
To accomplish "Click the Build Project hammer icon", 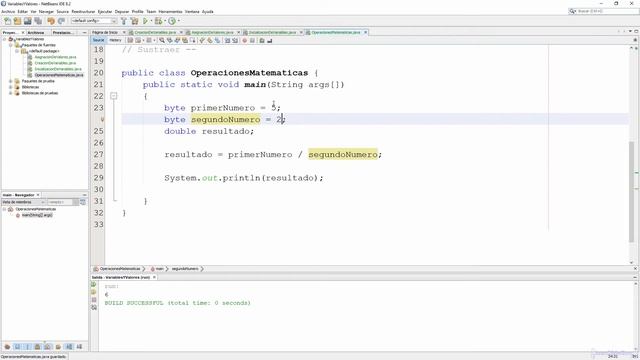I will 124,21.
